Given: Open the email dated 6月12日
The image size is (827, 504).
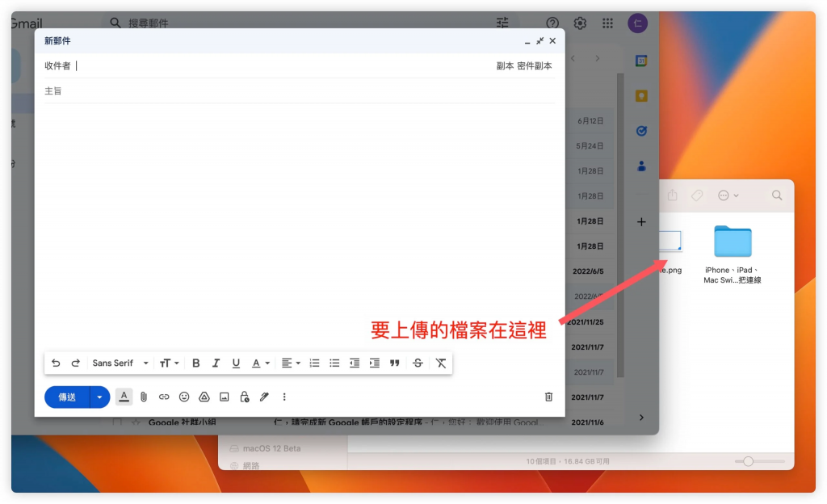Looking at the screenshot, I should pos(590,120).
